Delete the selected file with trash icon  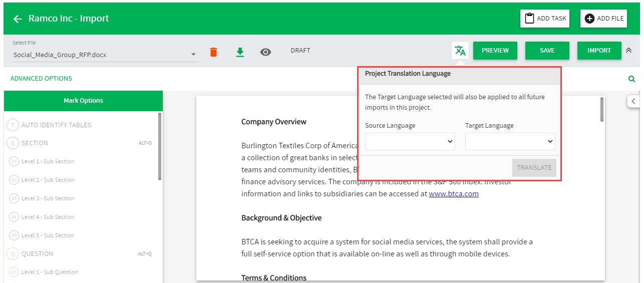(x=214, y=52)
